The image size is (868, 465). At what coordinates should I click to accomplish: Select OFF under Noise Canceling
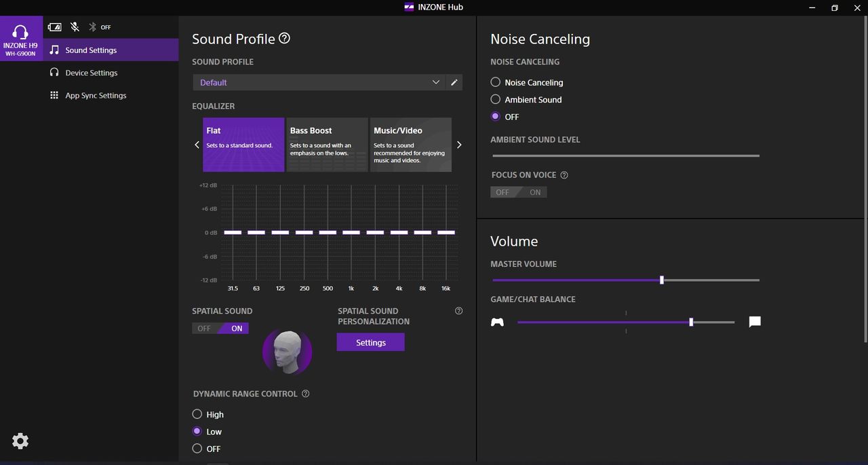click(x=505, y=117)
